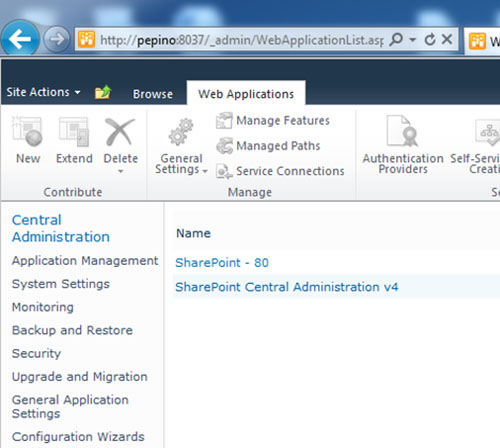This screenshot has width=500, height=448.
Task: Click the General Settings gears icon
Action: pyautogui.click(x=181, y=132)
